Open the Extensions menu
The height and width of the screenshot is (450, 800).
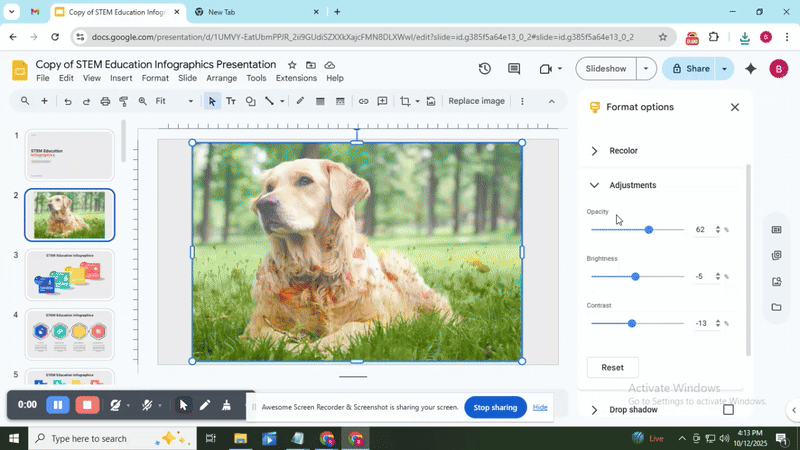click(295, 78)
